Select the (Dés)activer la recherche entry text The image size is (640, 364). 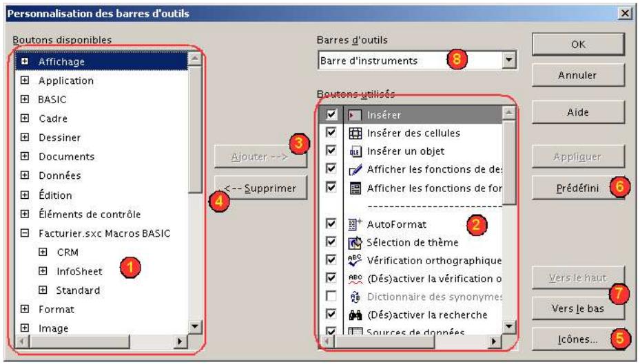tap(427, 315)
